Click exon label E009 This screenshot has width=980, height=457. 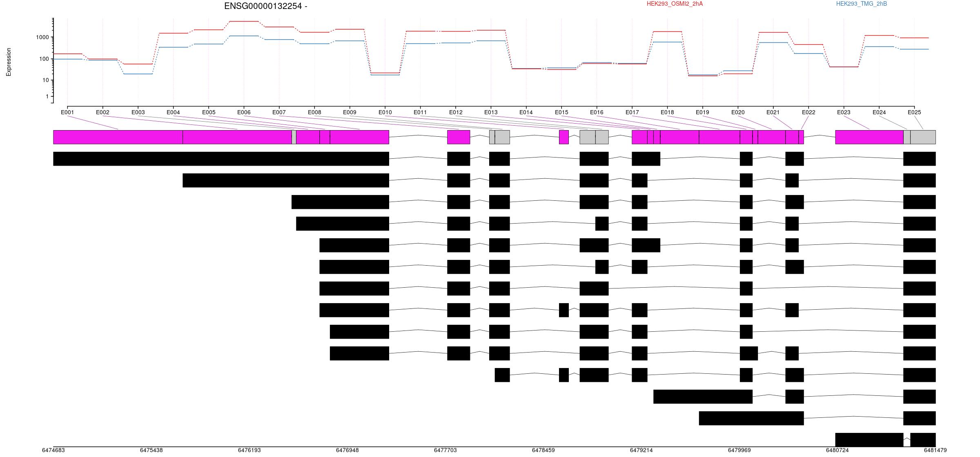350,112
